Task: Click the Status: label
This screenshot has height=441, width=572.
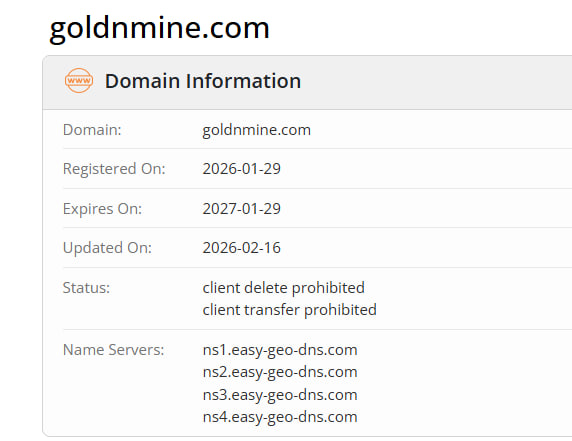Action: click(x=86, y=287)
